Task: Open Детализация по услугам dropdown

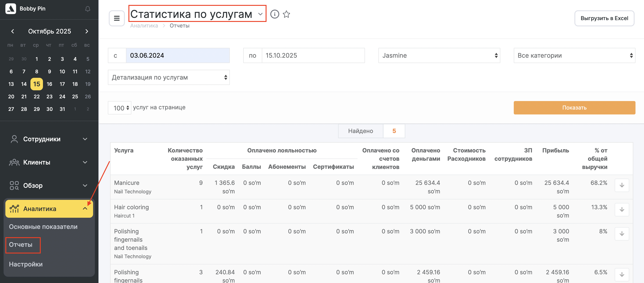Action: [x=169, y=77]
